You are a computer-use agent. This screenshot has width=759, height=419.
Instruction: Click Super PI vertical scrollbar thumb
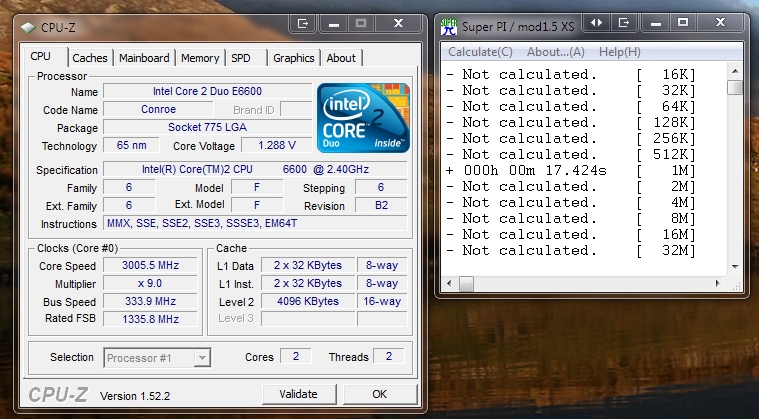coord(735,88)
